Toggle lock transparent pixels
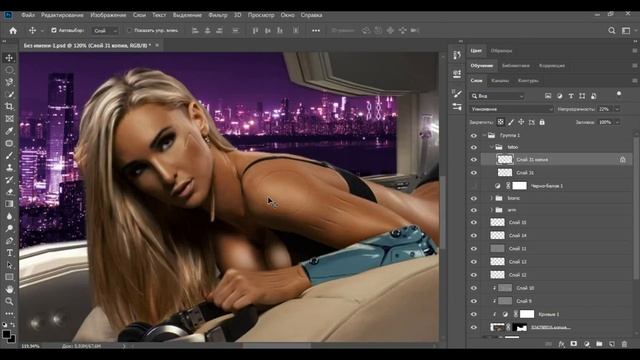Viewport: 640px width, 360px height. 500,122
